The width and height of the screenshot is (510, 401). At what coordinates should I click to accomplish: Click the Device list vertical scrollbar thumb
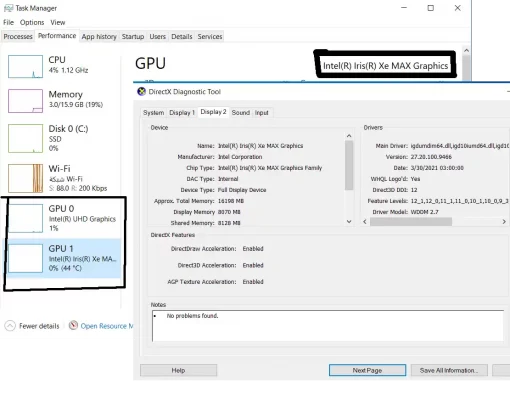[349, 165]
